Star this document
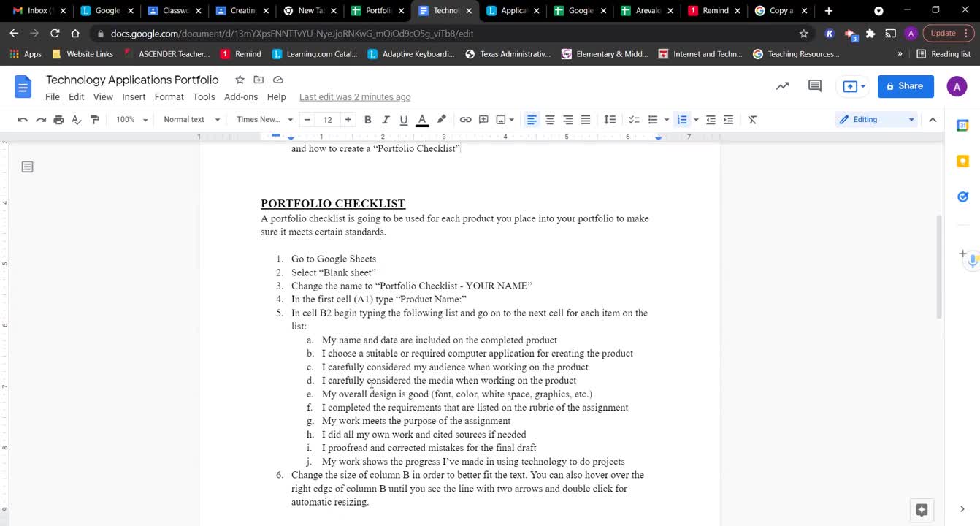The image size is (980, 526). tap(240, 80)
